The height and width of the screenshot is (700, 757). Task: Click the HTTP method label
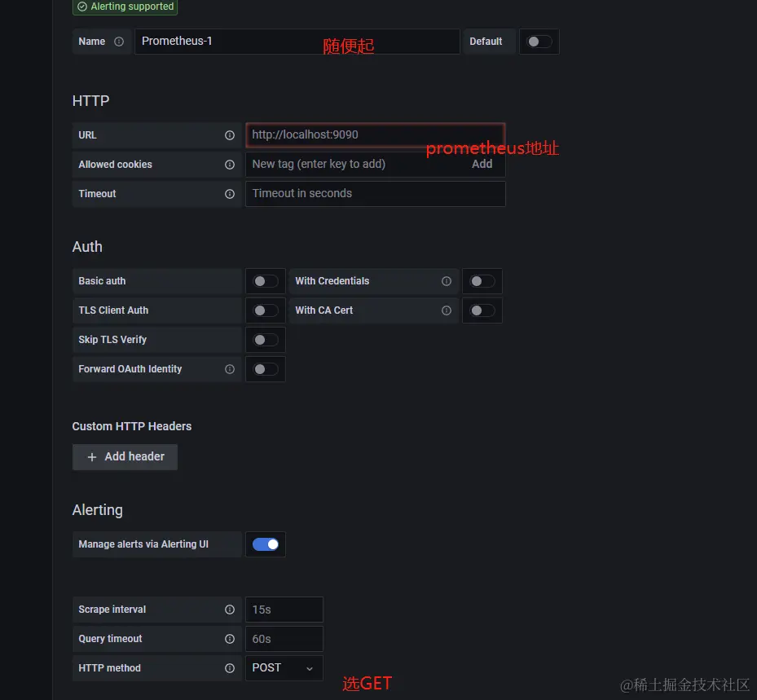click(x=109, y=668)
